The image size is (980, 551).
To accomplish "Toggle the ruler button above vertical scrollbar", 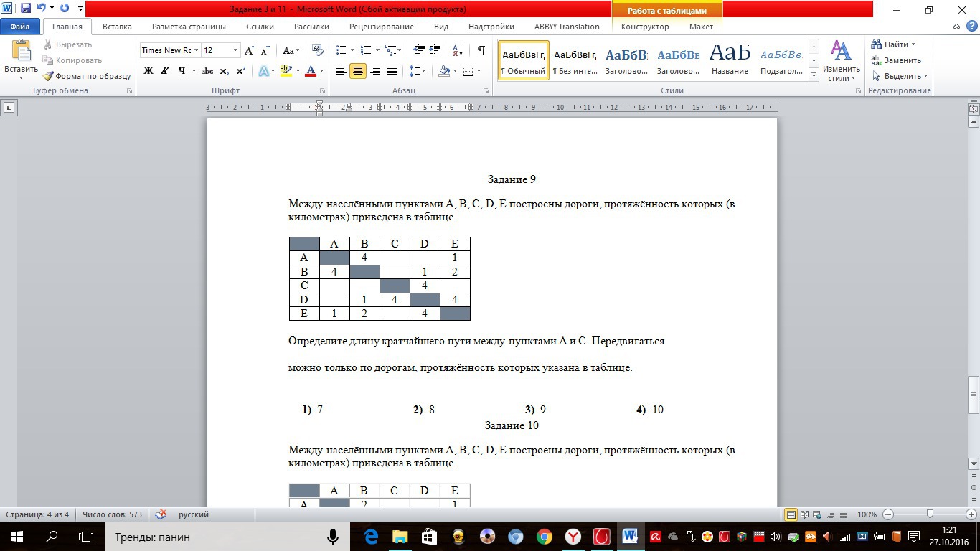I will click(x=974, y=110).
